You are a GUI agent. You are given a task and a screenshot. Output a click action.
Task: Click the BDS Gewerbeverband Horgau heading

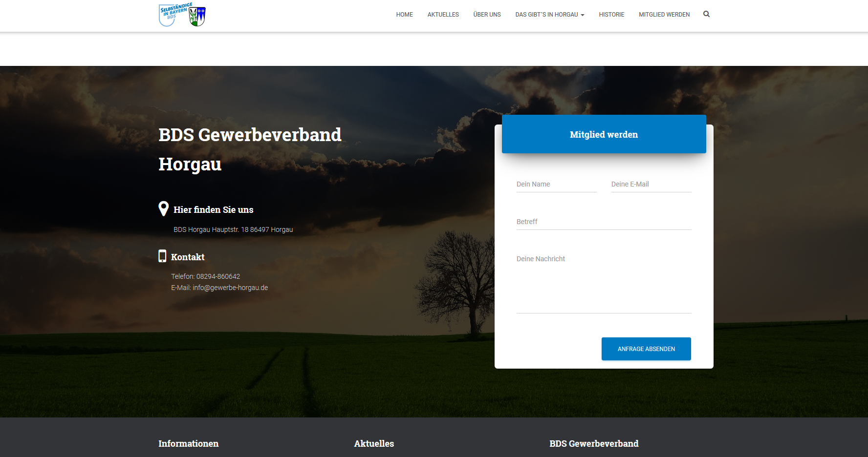click(x=250, y=149)
